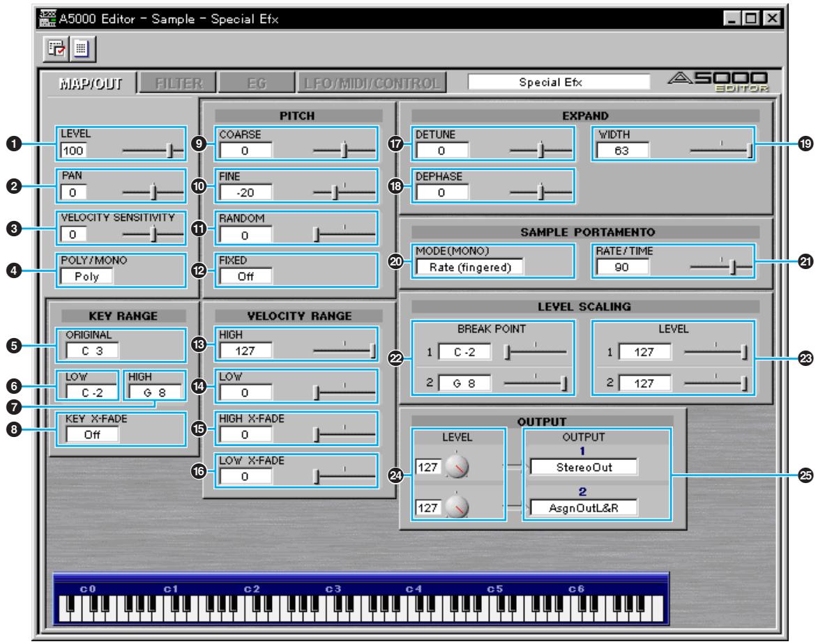Click the output 1 level value 127
The height and width of the screenshot is (644, 818).
[x=427, y=467]
